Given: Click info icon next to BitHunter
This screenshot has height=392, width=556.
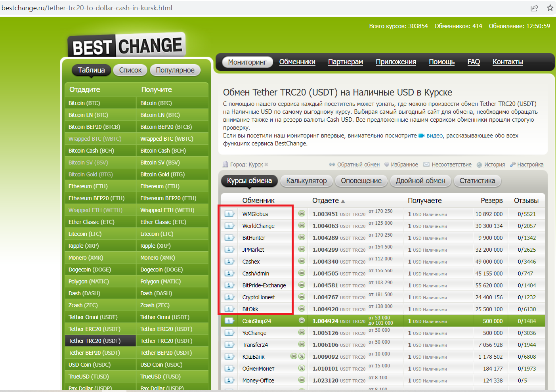Looking at the screenshot, I should coord(229,237).
